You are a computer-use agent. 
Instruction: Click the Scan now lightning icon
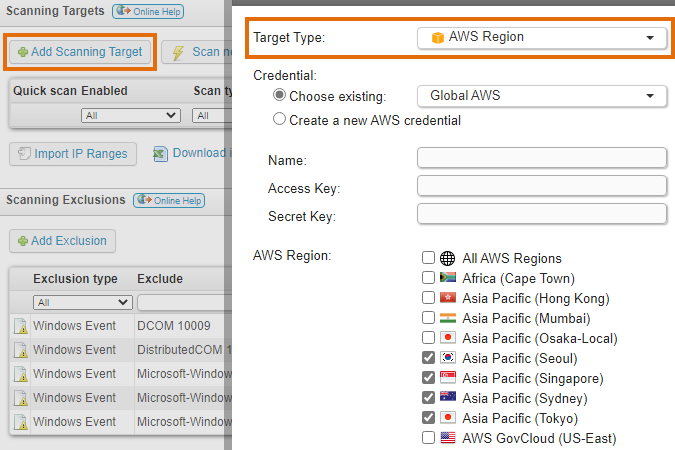coord(176,52)
